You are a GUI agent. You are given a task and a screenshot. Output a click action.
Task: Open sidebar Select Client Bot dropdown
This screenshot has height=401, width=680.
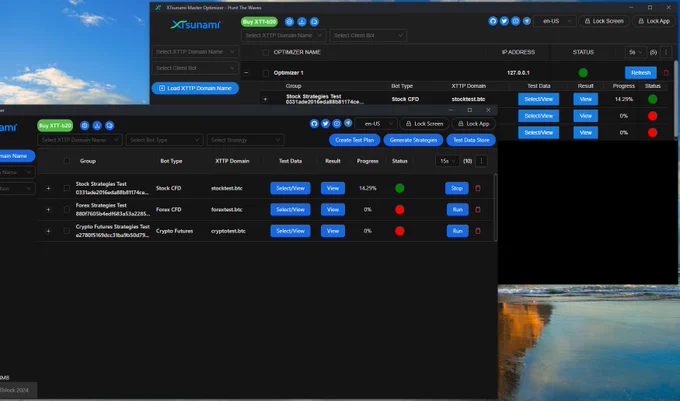pos(195,68)
